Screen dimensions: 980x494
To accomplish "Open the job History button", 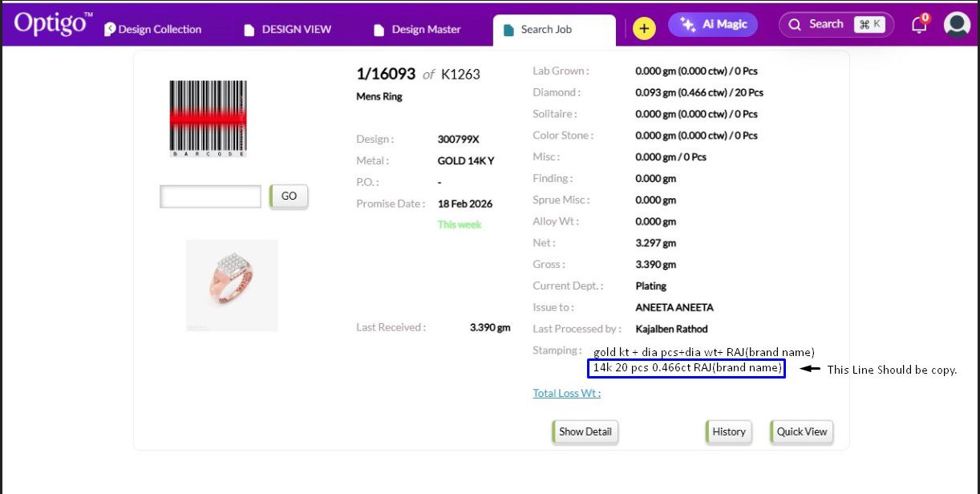I will 728,431.
